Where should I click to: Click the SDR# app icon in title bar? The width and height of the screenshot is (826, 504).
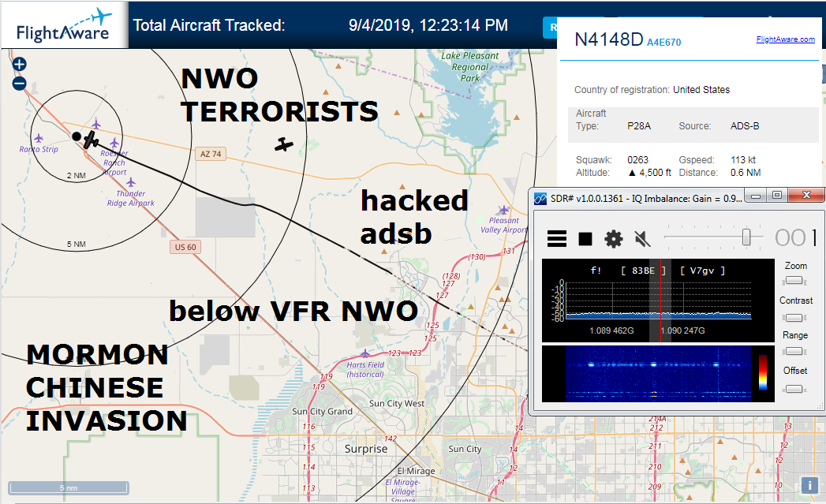point(540,199)
